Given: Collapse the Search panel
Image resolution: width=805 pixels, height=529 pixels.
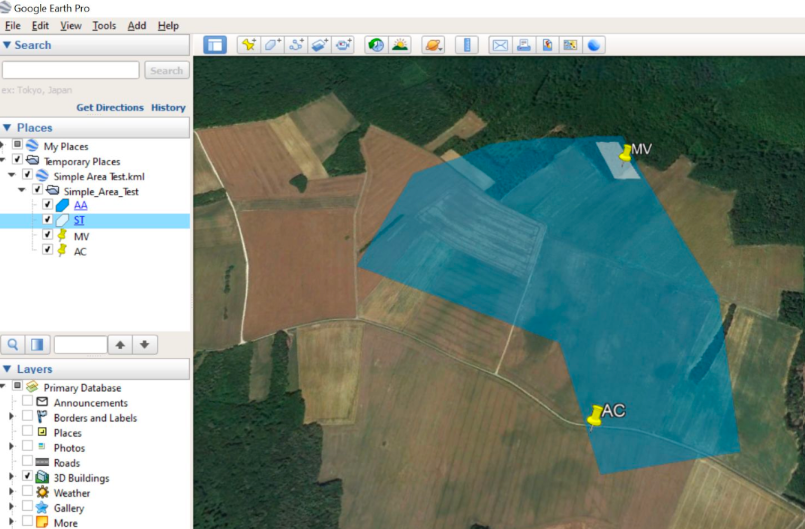Looking at the screenshot, I should [x=7, y=45].
